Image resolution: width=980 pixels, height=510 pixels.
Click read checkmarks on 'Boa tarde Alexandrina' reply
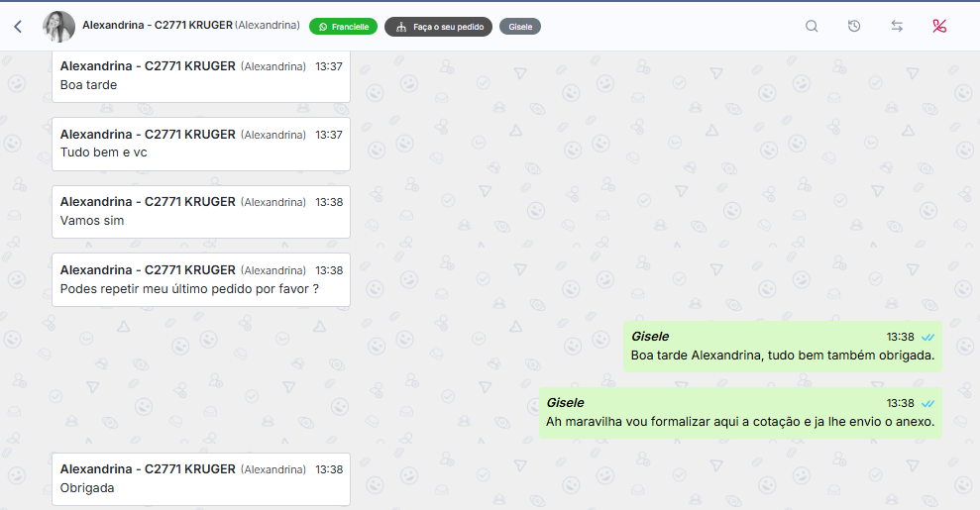pos(927,337)
